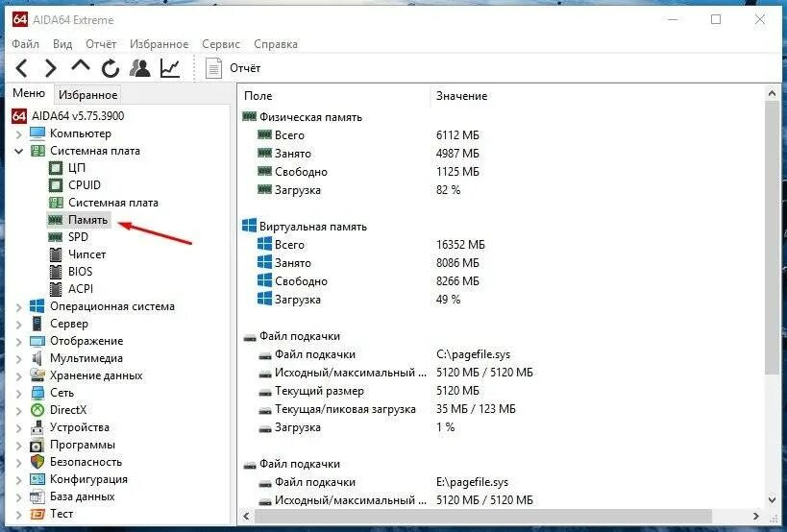Viewport: 787px width, 532px height.
Task: Click the ЦП processor icon
Action: coord(56,167)
